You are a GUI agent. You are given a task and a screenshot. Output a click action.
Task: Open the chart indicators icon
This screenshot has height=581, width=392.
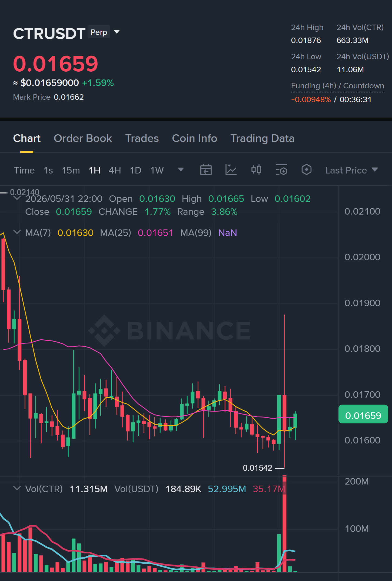coord(231,170)
